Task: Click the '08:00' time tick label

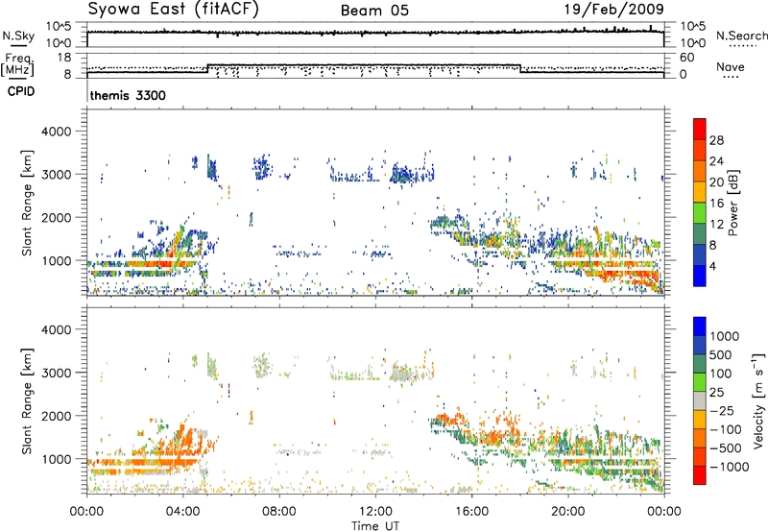Action: coord(279,512)
